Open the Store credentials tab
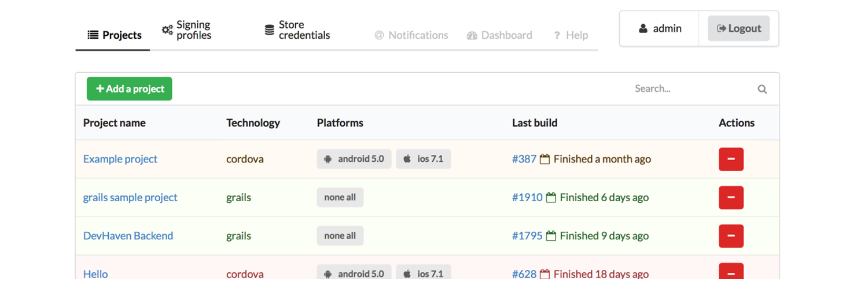 tap(297, 30)
